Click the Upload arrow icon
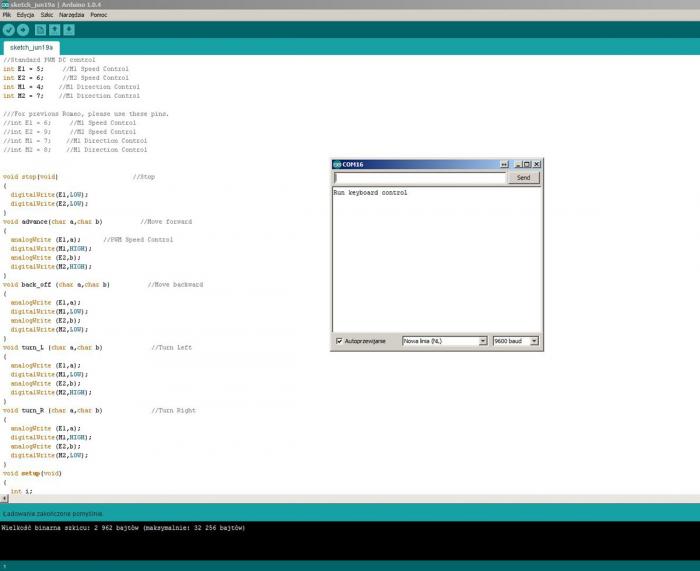 [x=23, y=30]
